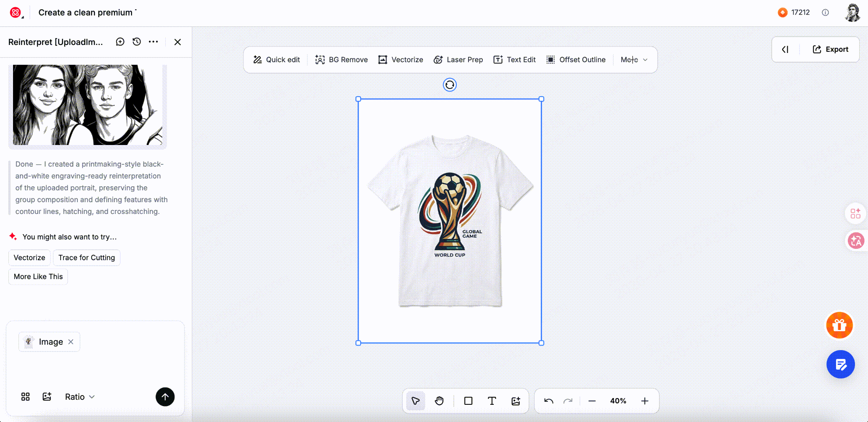Open credits info icon
The width and height of the screenshot is (868, 422).
point(826,13)
